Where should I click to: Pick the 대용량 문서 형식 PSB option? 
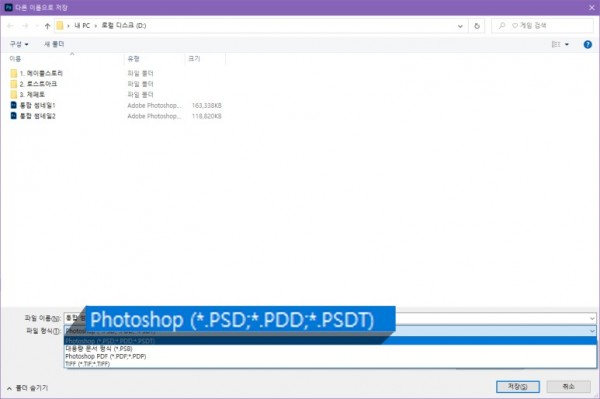coord(99,349)
